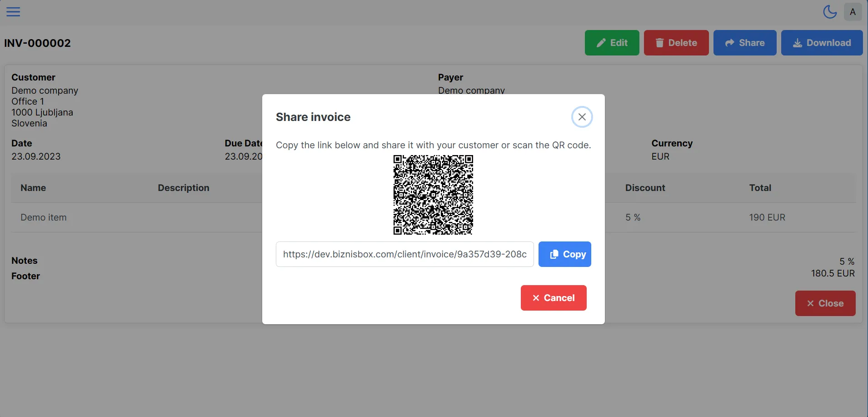Open the hamburger navigation menu
The height and width of the screenshot is (417, 868).
[13, 11]
